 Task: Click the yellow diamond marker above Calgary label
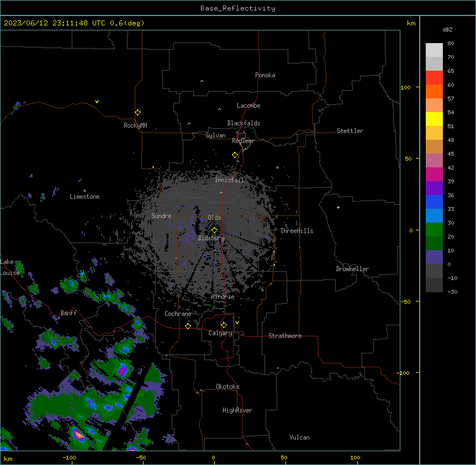pos(224,325)
